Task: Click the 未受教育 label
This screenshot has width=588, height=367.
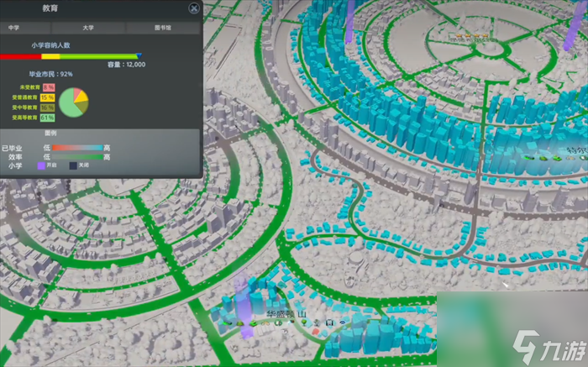Action: [x=30, y=87]
